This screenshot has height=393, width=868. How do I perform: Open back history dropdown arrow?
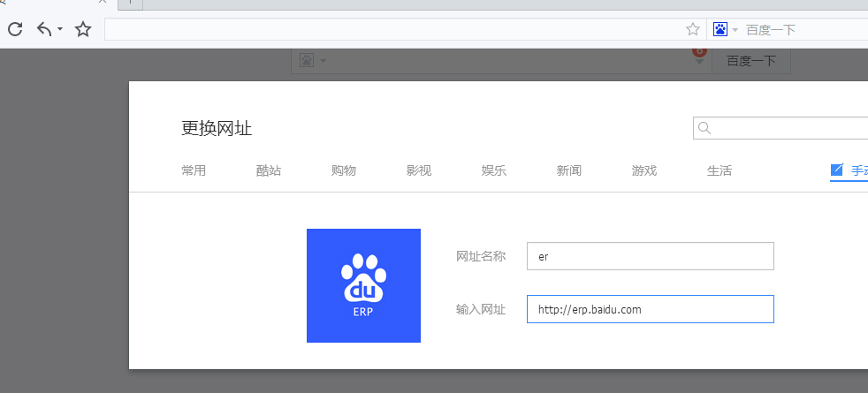tap(60, 29)
